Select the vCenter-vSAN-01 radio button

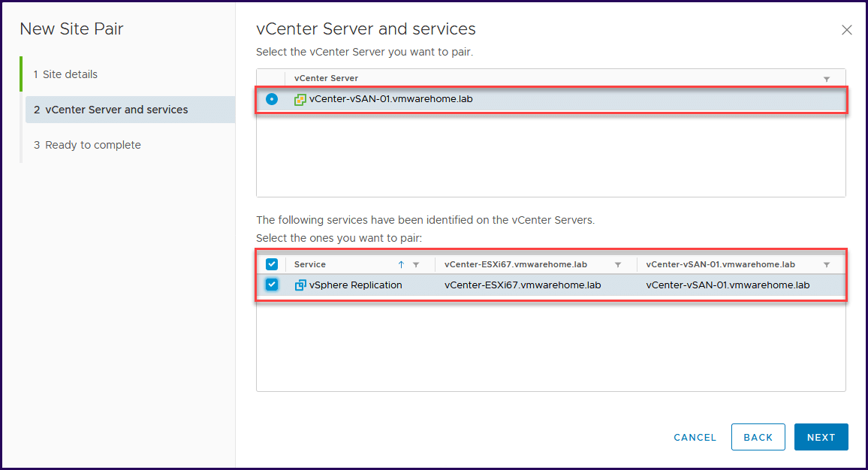pyautogui.click(x=271, y=99)
